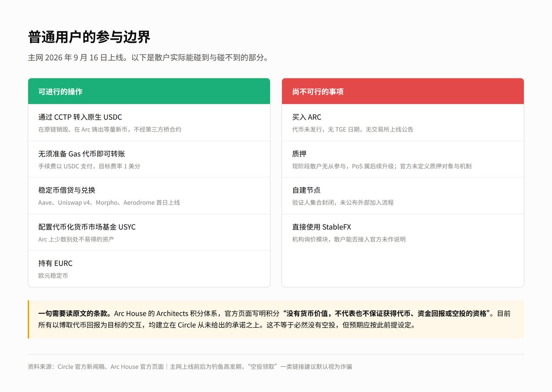The image size is (552, 392).
Task: Select row 买入 ARC
Action: pyautogui.click(x=403, y=123)
